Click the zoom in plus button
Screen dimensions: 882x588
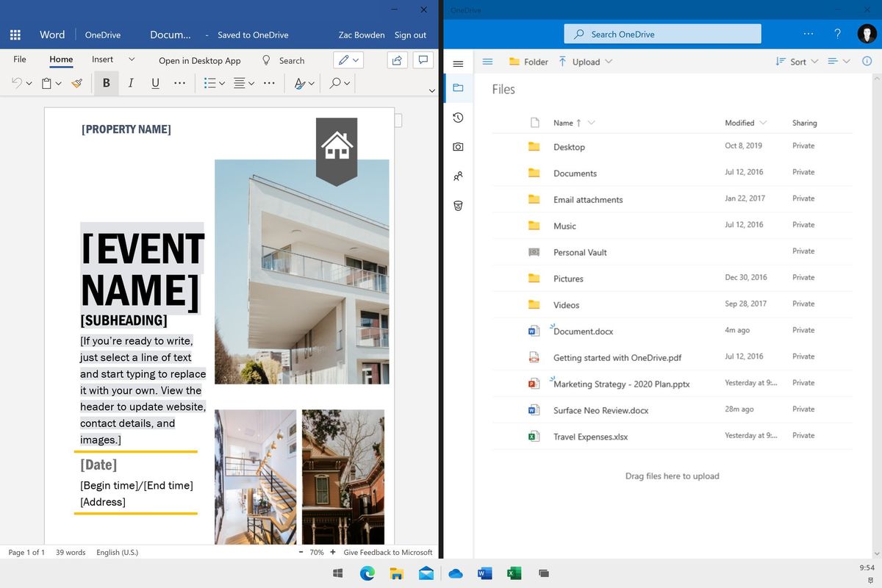pyautogui.click(x=333, y=552)
